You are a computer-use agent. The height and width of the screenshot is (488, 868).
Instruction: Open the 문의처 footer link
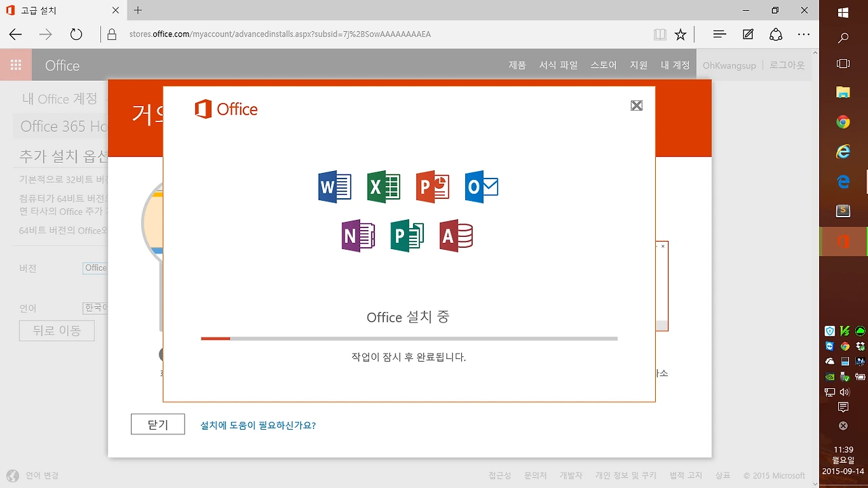tap(535, 476)
